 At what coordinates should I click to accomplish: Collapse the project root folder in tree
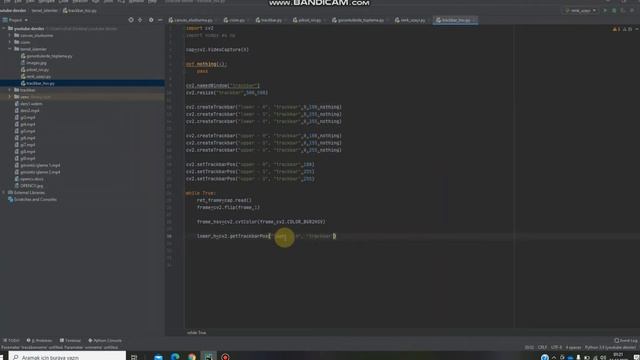(4, 29)
